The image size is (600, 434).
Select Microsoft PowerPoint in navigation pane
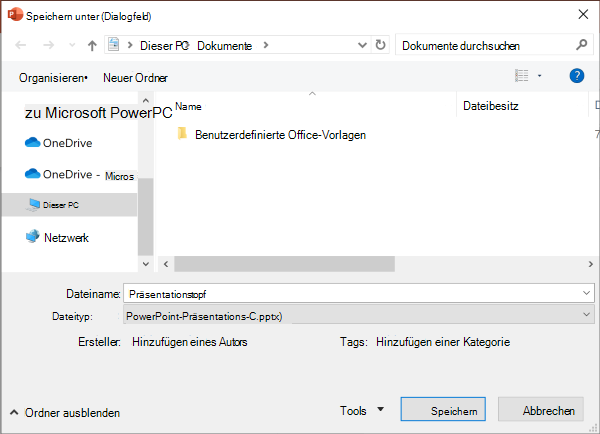click(x=98, y=113)
